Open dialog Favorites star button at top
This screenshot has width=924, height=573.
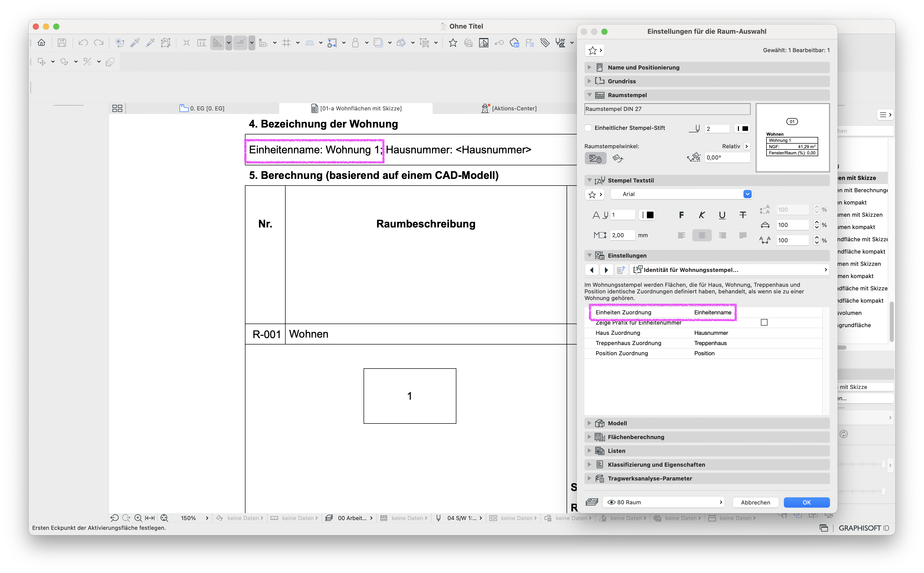coord(595,50)
